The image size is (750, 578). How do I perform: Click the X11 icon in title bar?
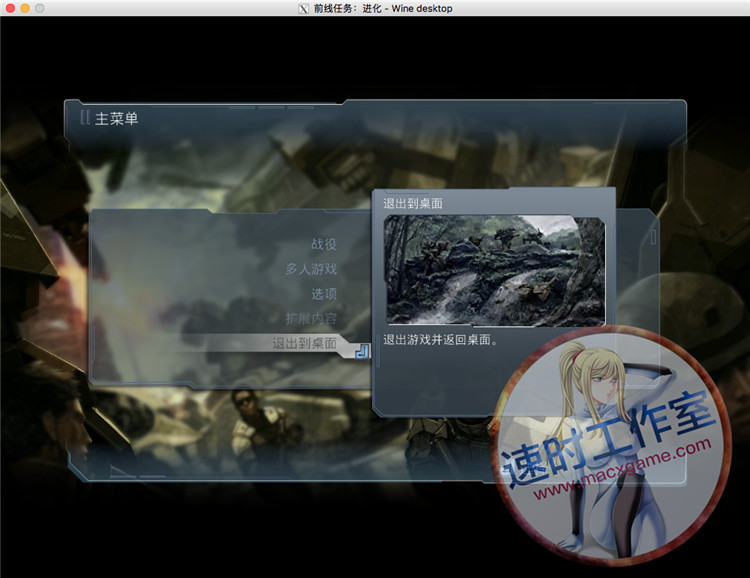(303, 9)
